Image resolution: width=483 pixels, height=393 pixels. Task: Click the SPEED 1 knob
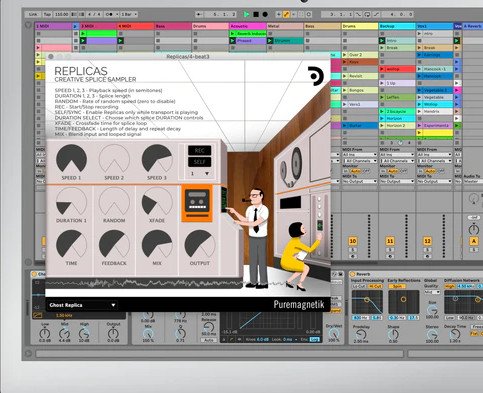coord(71,159)
